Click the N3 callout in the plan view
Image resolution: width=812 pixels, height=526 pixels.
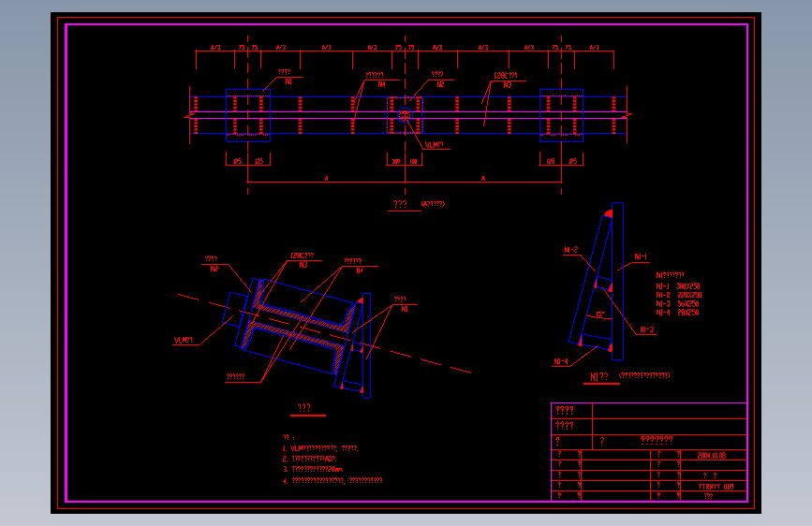507,85
